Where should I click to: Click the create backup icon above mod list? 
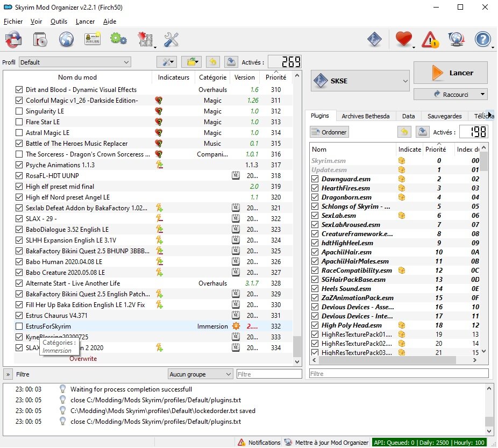(x=231, y=62)
